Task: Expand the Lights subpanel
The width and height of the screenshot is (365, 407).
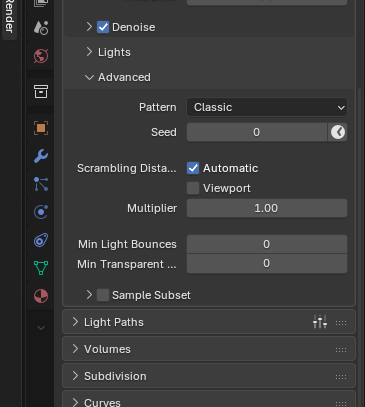Action: (x=89, y=52)
